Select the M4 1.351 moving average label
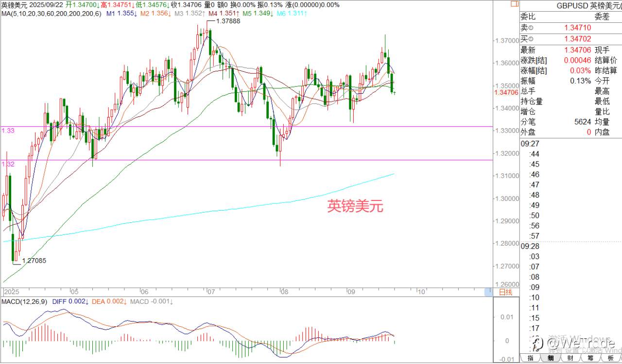The width and height of the screenshot is (622, 364). pos(224,13)
